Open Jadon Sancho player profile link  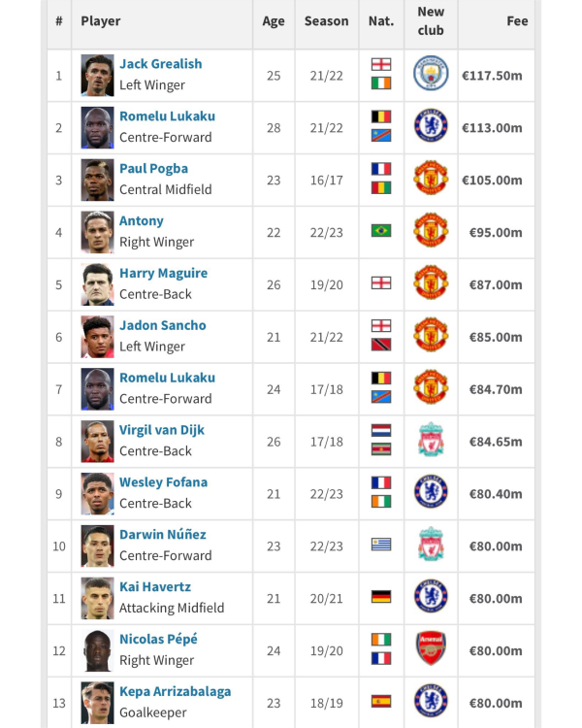[162, 325]
